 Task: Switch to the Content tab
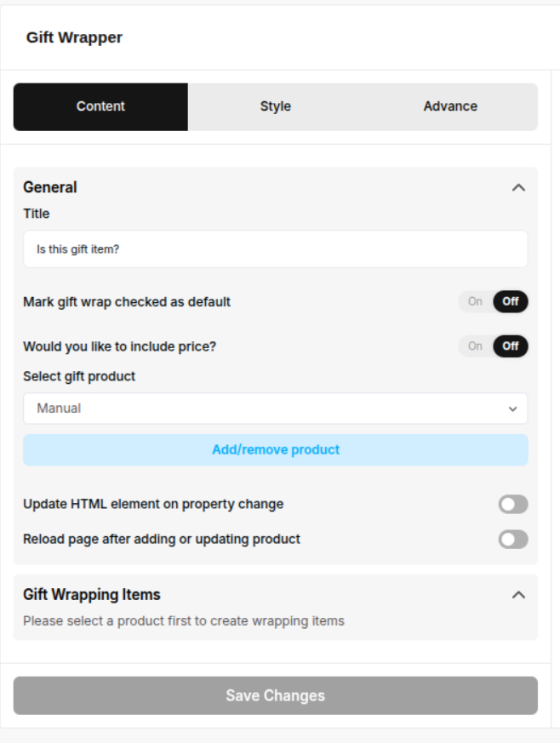tap(100, 106)
